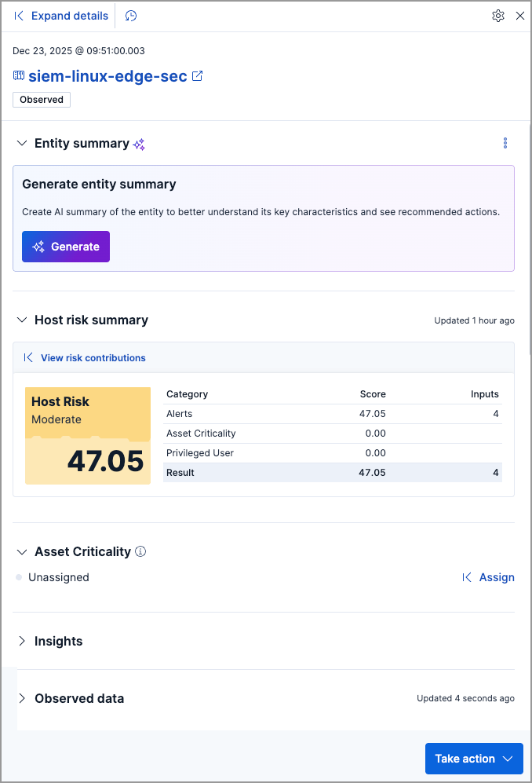This screenshot has width=532, height=783.
Task: Open the Entity summary options menu
Action: 505,143
